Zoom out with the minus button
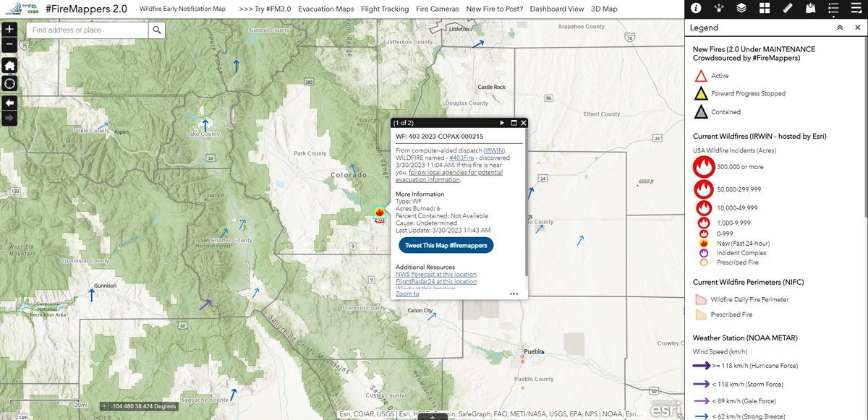The height and width of the screenshot is (420, 868). point(9,45)
